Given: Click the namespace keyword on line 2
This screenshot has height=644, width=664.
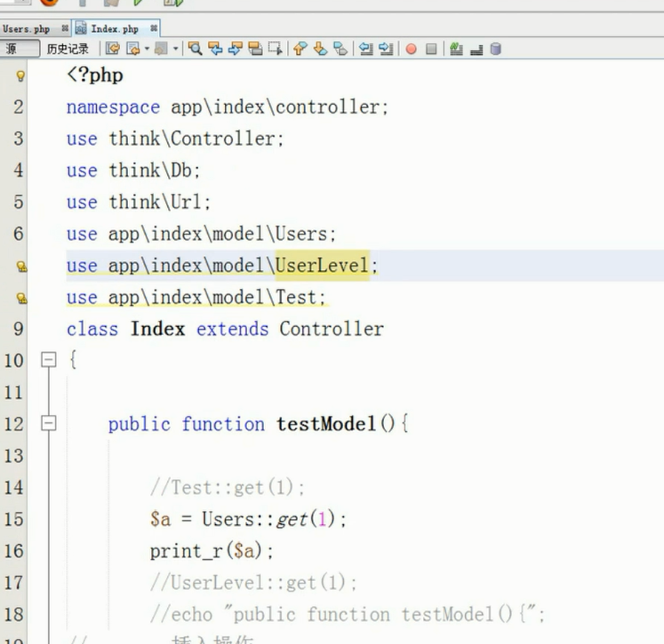Looking at the screenshot, I should 113,107.
